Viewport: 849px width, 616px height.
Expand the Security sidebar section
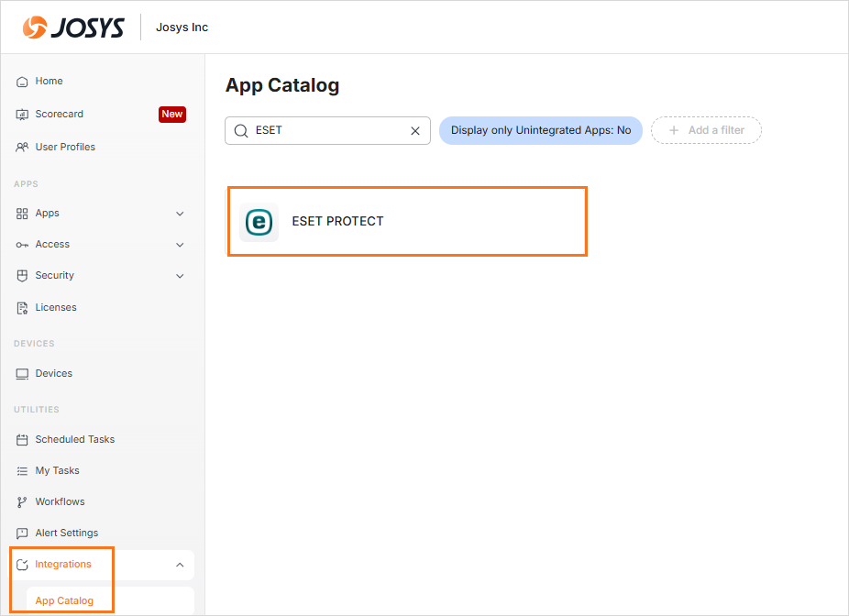[x=180, y=276]
